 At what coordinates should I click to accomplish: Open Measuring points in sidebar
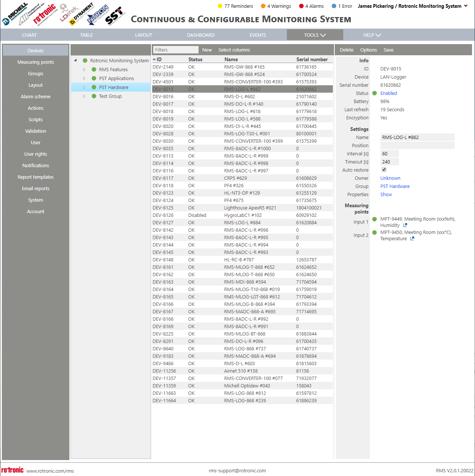[x=36, y=62]
